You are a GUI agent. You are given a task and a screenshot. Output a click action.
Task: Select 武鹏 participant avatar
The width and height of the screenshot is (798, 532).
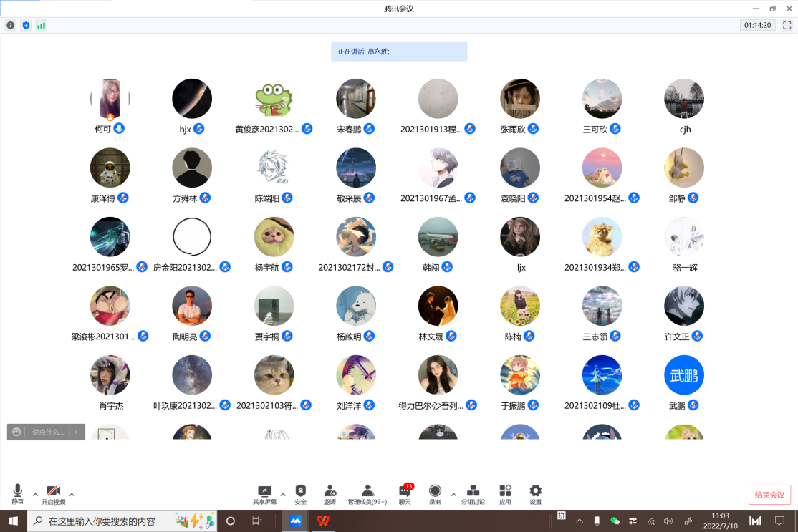point(684,375)
